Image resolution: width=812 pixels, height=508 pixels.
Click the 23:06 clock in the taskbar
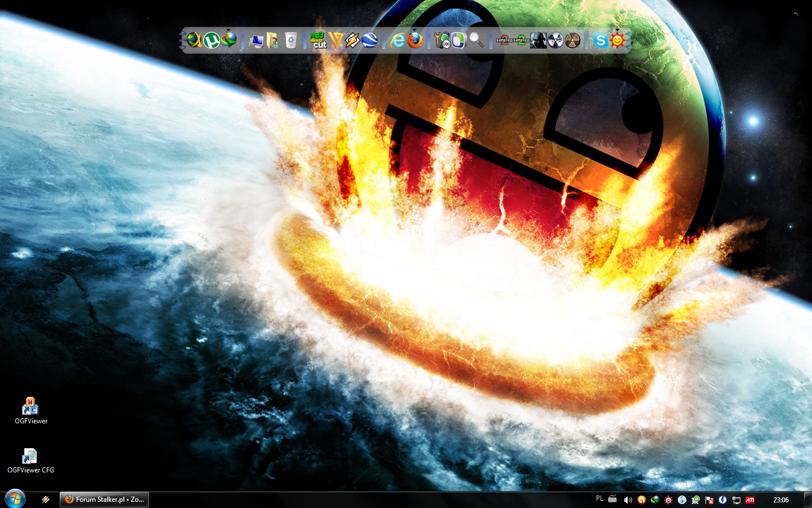pyautogui.click(x=781, y=500)
